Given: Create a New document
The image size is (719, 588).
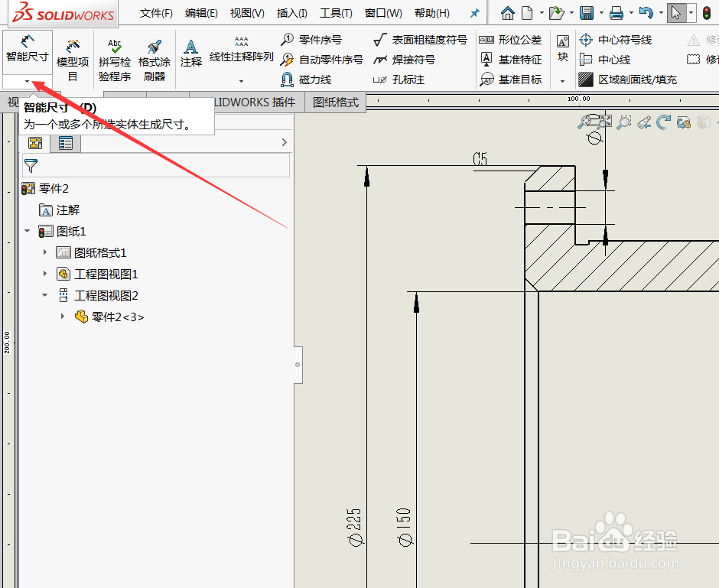Looking at the screenshot, I should click(x=528, y=13).
